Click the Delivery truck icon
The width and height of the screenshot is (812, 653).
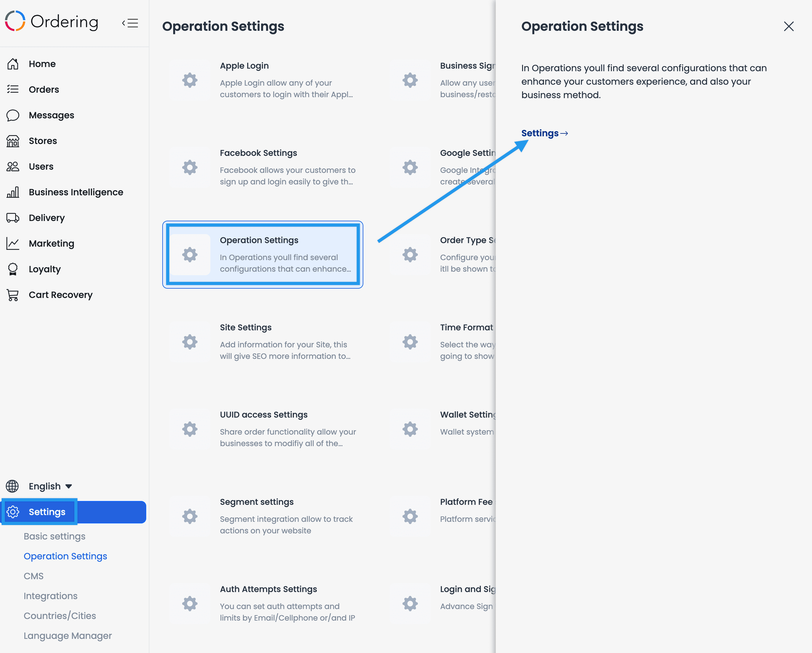[x=13, y=218]
